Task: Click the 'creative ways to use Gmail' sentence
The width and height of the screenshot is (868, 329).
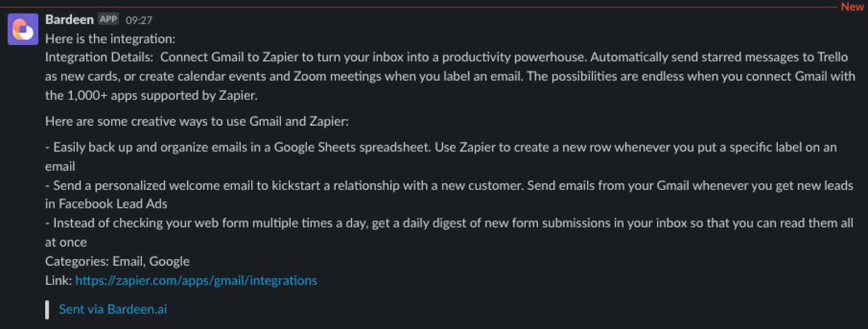Action: [197, 122]
